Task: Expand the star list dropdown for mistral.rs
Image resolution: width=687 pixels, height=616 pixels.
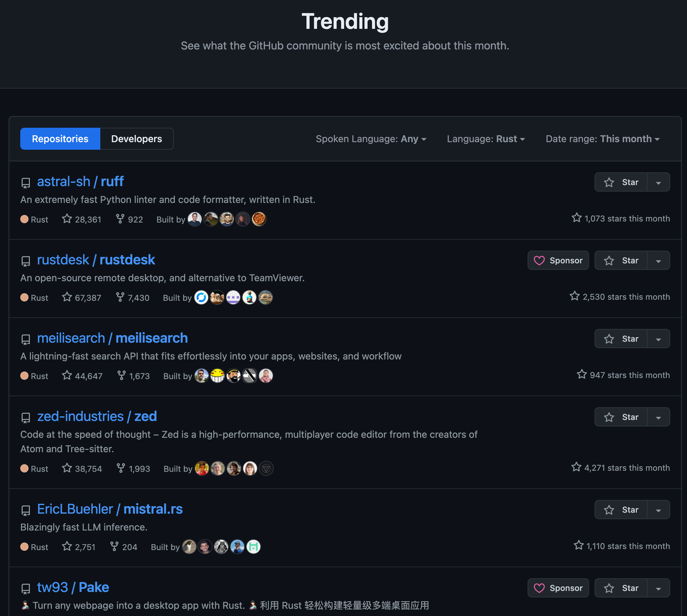Action: click(x=658, y=510)
